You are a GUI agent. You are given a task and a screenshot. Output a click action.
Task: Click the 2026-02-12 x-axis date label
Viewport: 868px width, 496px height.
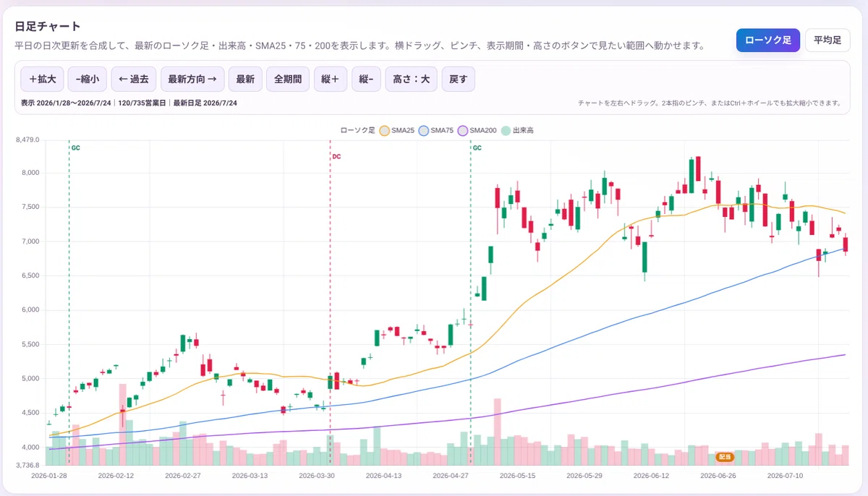[116, 476]
